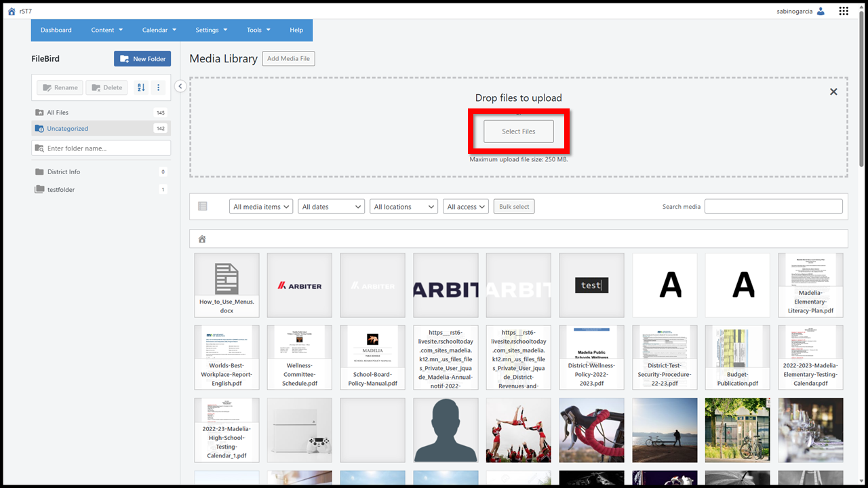Collapse the FileBird sidebar arrow
The height and width of the screenshot is (488, 868).
tap(180, 86)
